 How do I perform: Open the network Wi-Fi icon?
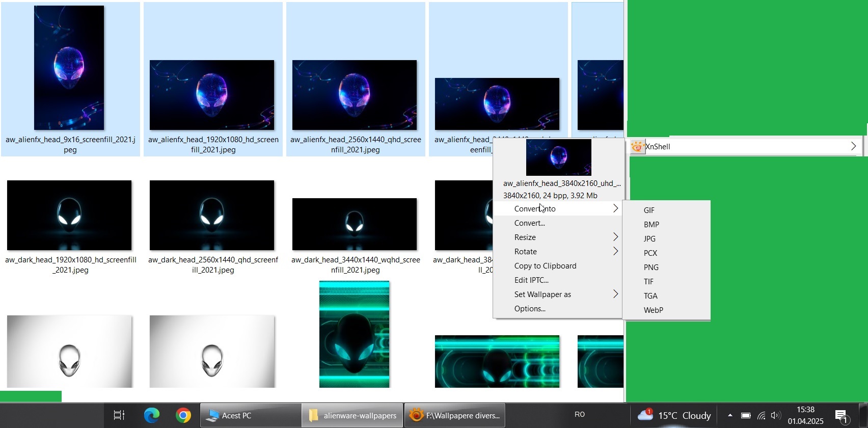pos(762,415)
